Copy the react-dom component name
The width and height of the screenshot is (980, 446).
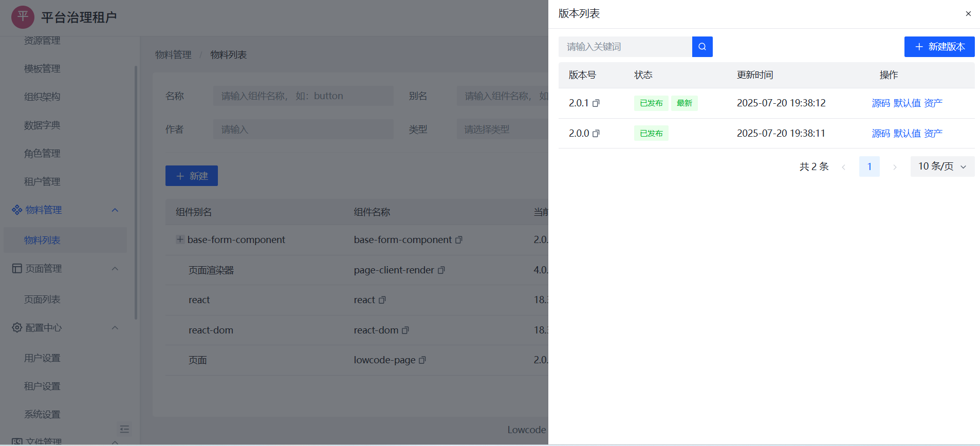click(405, 330)
